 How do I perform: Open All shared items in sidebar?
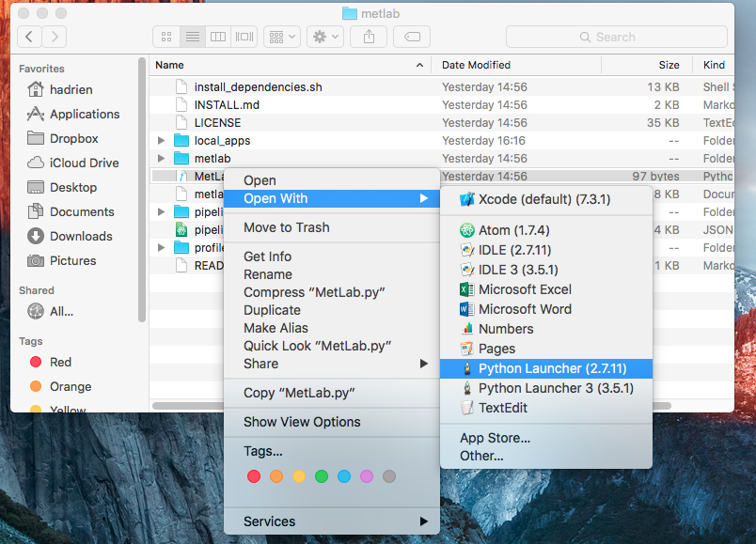pos(51,311)
